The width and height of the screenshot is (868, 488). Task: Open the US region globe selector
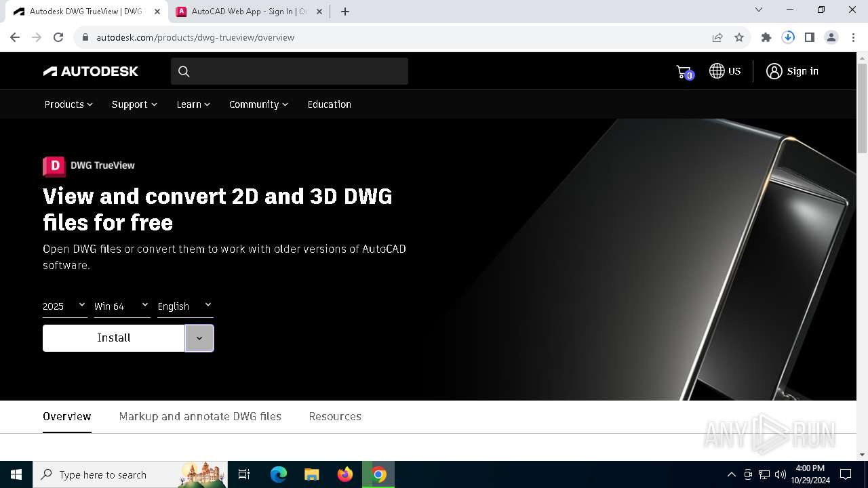(x=725, y=71)
